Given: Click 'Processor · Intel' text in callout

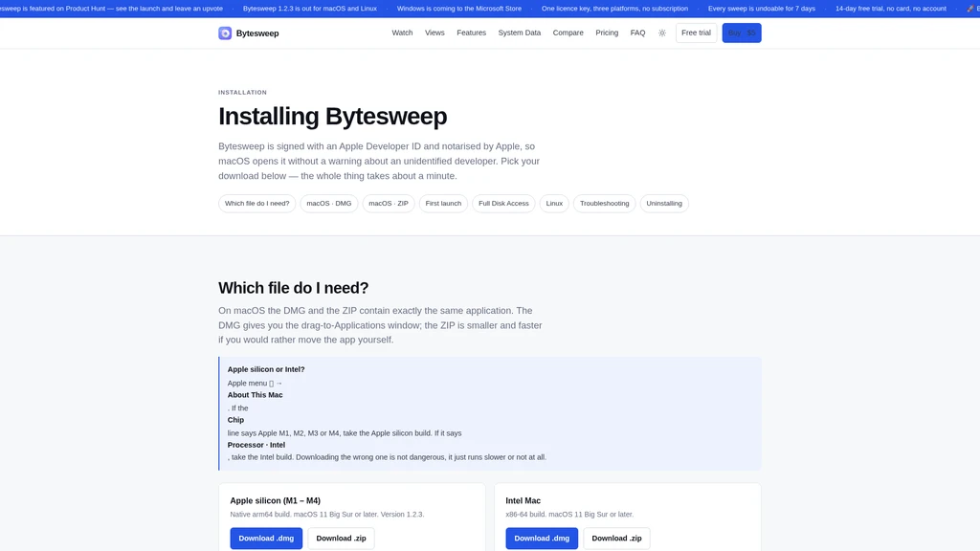Looking at the screenshot, I should 256,445.
